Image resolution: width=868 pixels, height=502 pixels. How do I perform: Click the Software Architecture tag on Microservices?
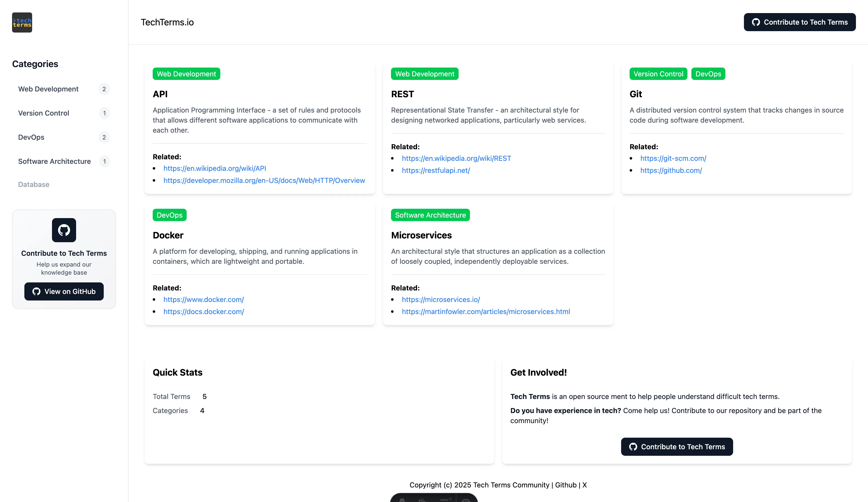point(430,215)
